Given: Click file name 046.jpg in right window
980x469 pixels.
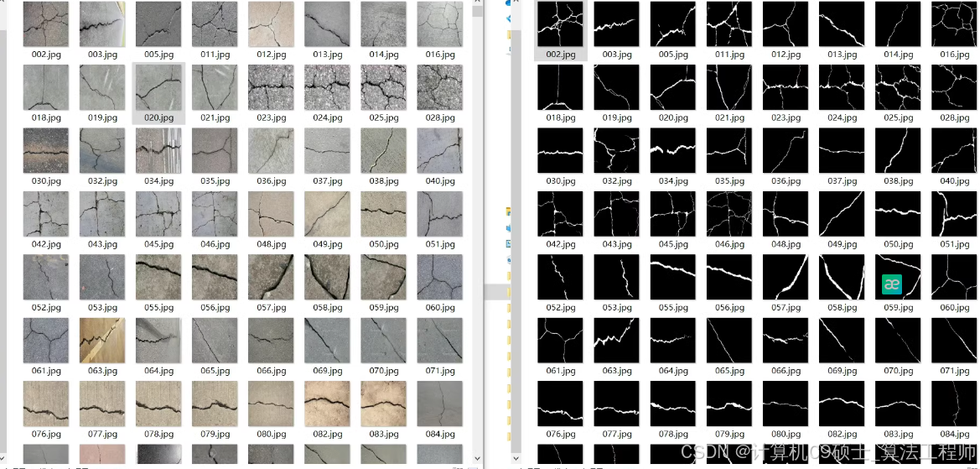Looking at the screenshot, I should pyautogui.click(x=729, y=244).
